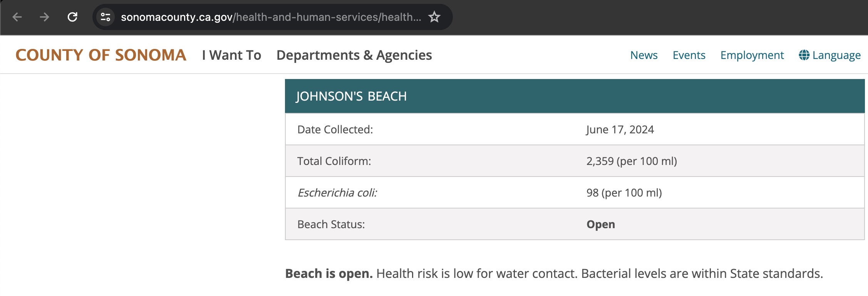Bookmark this page with the star
Image resolution: width=868 pixels, height=296 pixels.
(x=434, y=17)
